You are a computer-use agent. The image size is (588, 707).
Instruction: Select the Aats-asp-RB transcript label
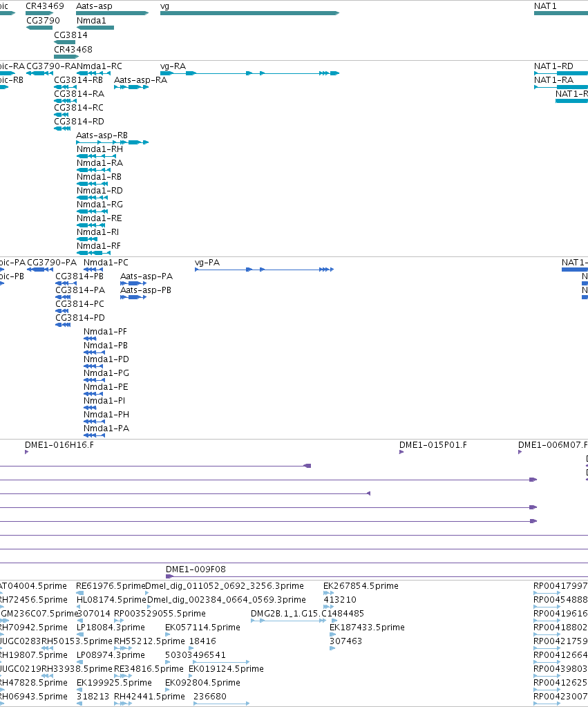tap(102, 135)
